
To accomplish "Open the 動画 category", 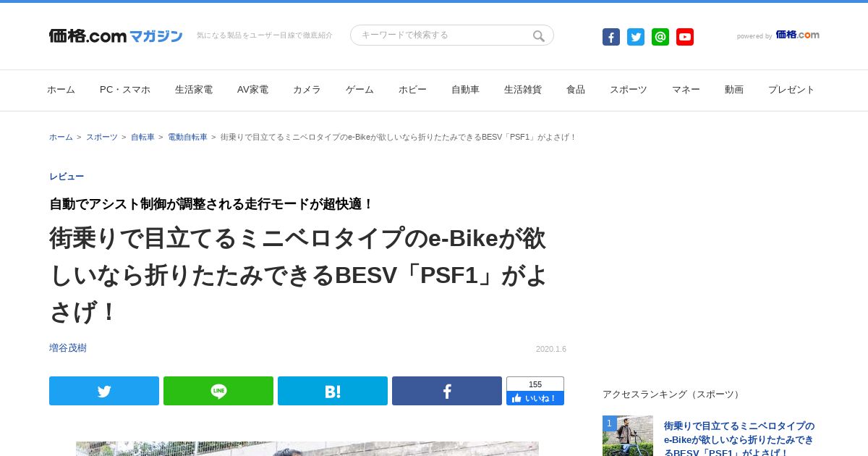I will tap(734, 90).
